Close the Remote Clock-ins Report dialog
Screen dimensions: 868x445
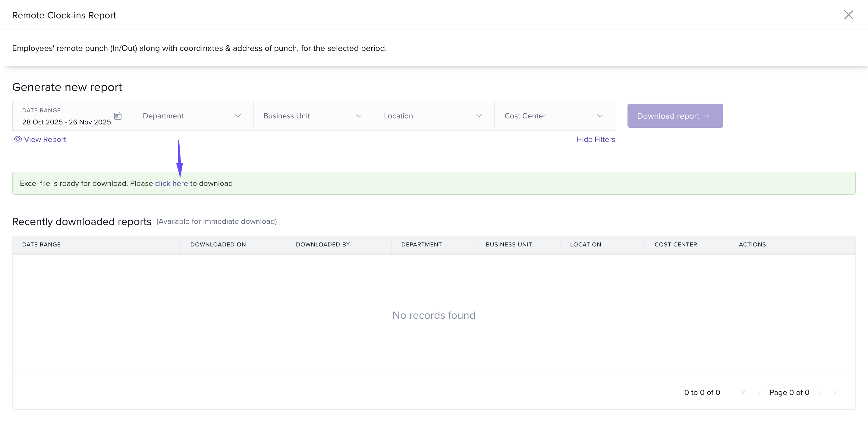click(x=848, y=15)
